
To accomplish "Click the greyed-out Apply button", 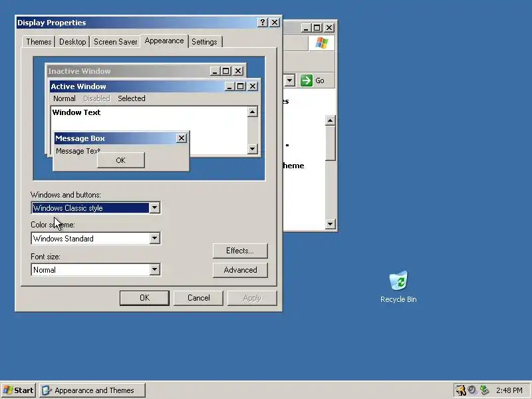I will click(x=252, y=298).
